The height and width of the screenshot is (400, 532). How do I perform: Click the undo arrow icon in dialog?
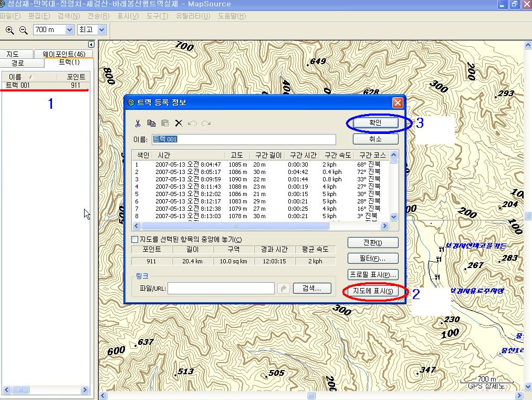pos(192,124)
